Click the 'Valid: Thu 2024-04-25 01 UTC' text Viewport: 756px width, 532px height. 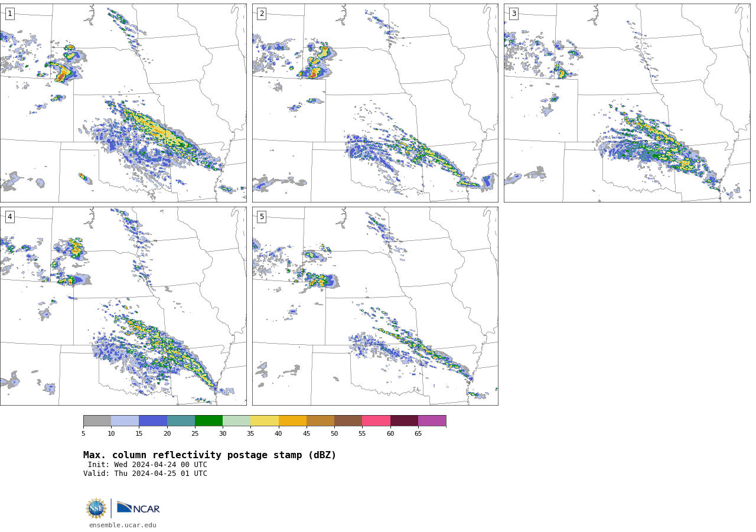145,474
